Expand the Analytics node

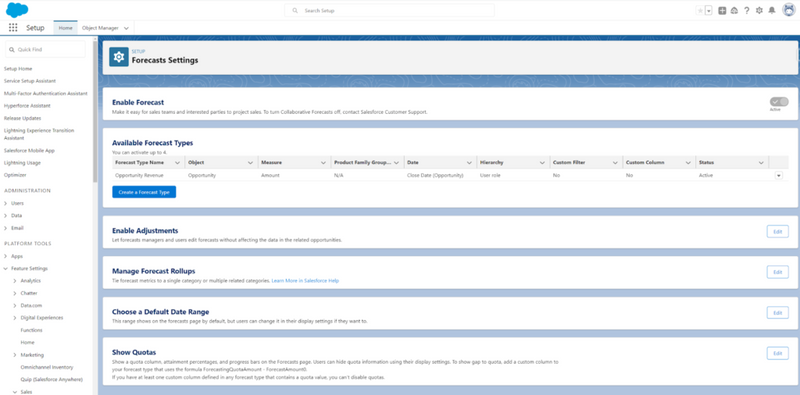[15, 281]
